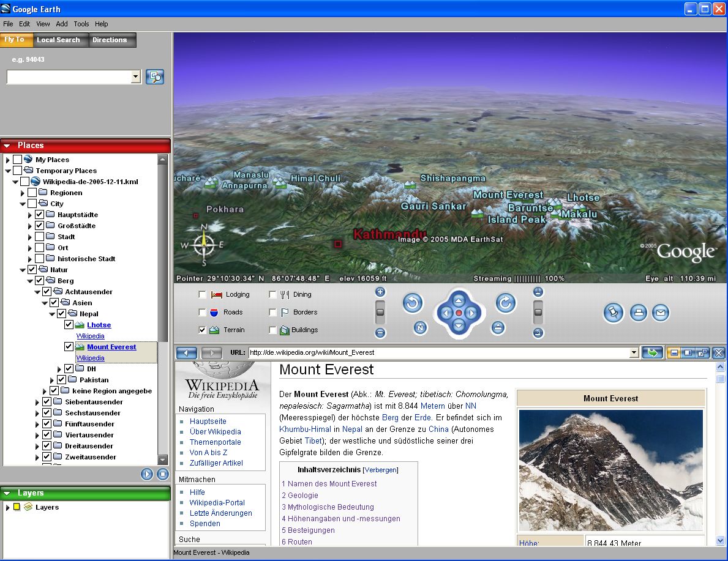Expand the Regionen folder

(22, 193)
